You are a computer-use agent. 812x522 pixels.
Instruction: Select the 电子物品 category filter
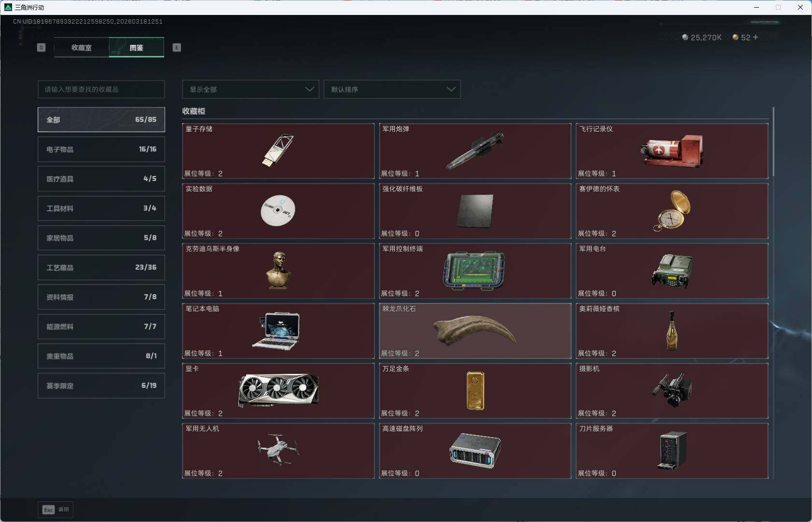tap(101, 150)
